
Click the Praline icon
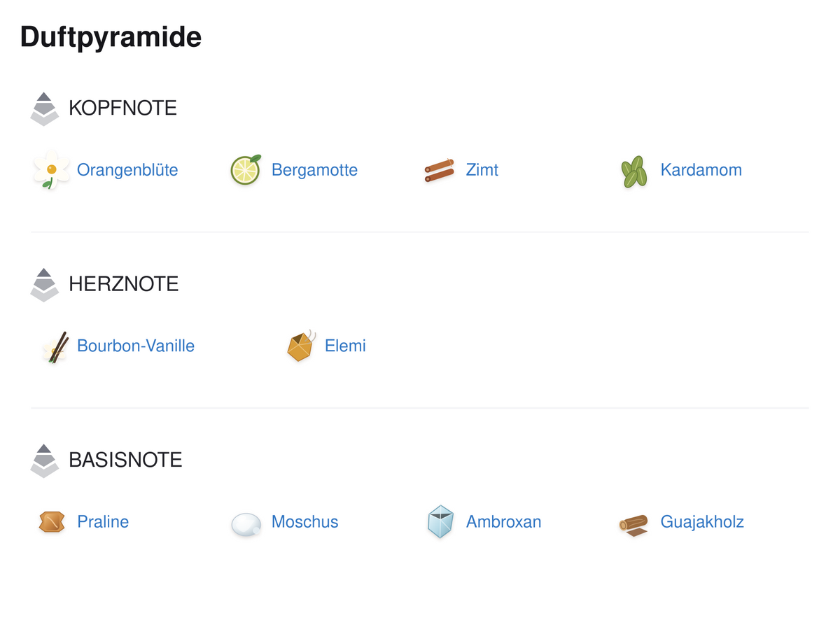click(x=52, y=521)
